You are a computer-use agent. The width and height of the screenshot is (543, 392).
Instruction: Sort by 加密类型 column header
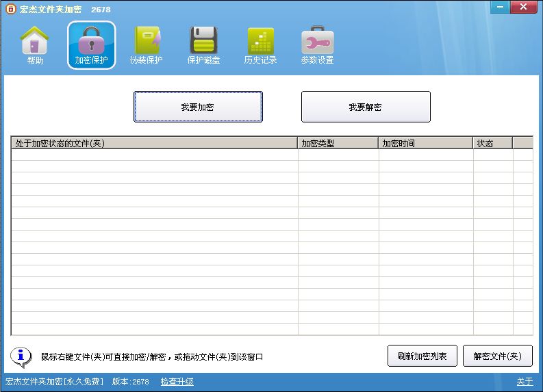tap(338, 143)
